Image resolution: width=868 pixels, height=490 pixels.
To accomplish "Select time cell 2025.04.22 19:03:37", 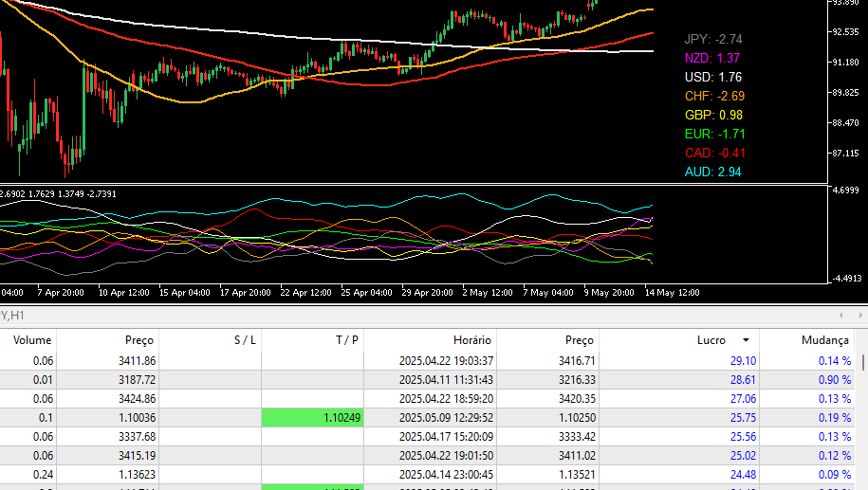I will click(446, 360).
